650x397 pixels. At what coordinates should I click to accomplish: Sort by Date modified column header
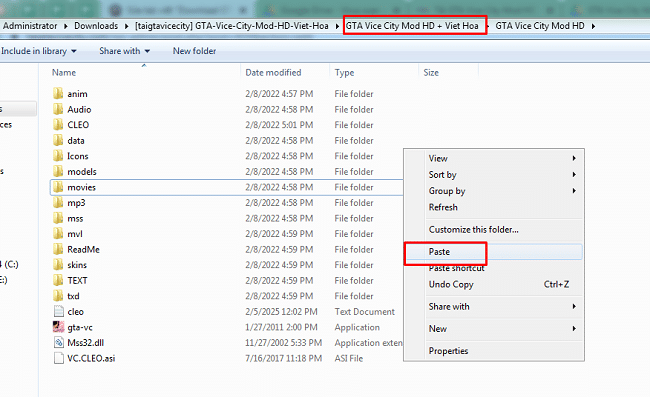pyautogui.click(x=273, y=73)
